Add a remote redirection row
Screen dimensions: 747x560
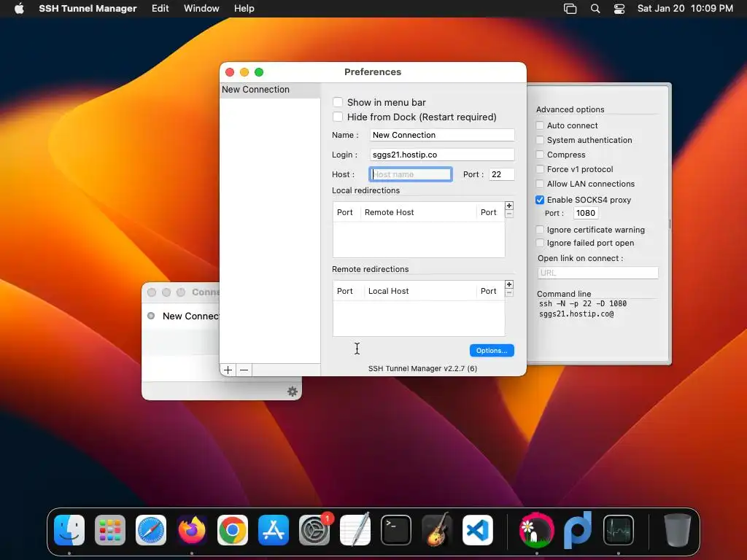point(508,284)
